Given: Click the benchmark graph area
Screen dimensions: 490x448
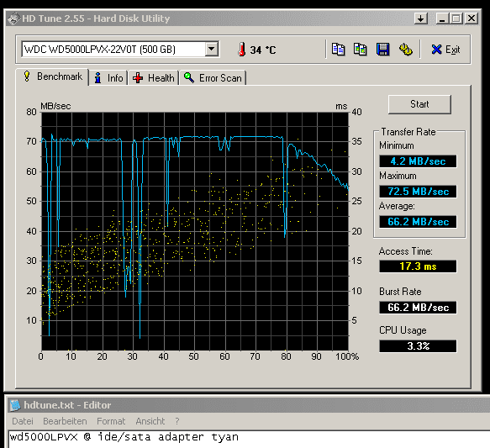Looking at the screenshot, I should (x=195, y=231).
